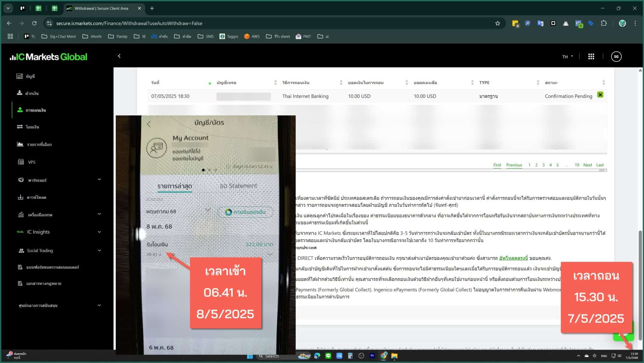Open the อัพโหลดตรงนี้ upload link
Viewport: 644px width, 363px height.
tap(513, 258)
